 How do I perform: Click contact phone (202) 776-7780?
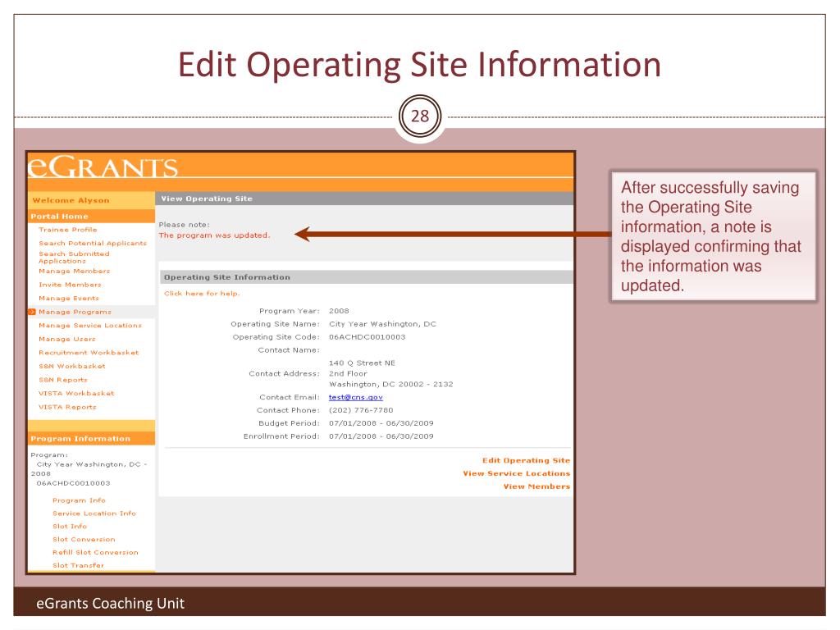point(361,410)
